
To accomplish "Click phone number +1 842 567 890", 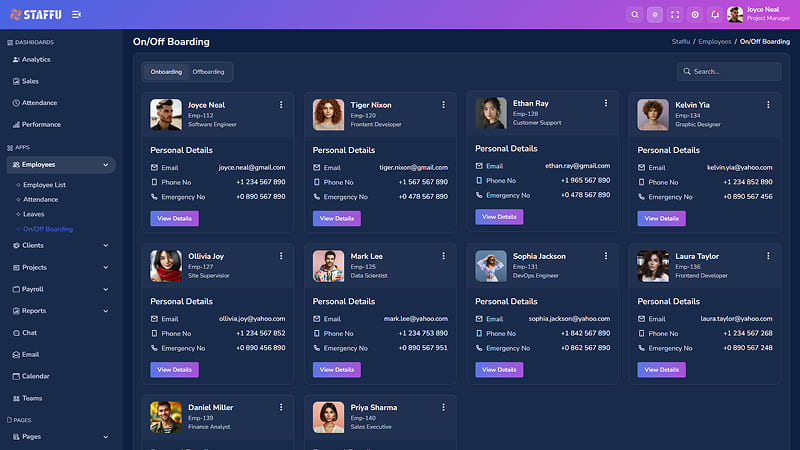I will click(586, 333).
